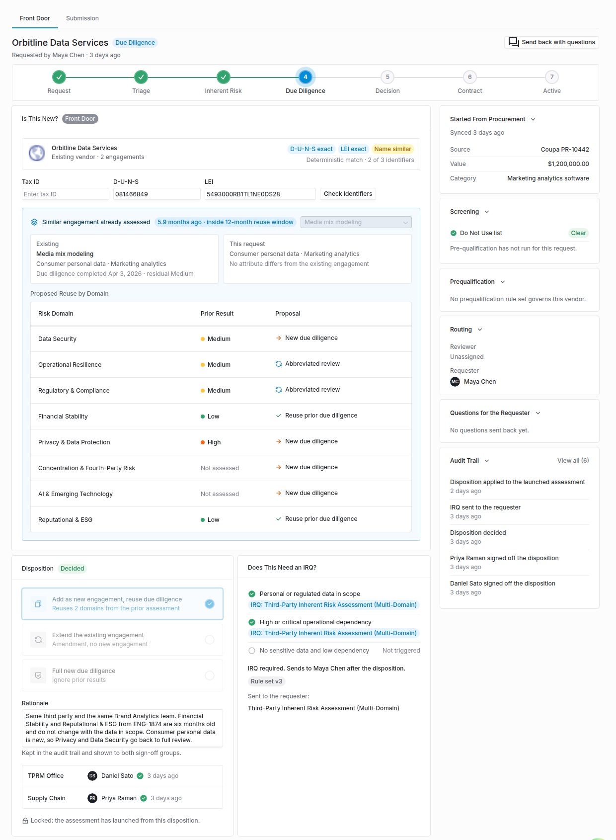Collapse the Prequalification section
This screenshot has width=616, height=840.
coord(503,282)
